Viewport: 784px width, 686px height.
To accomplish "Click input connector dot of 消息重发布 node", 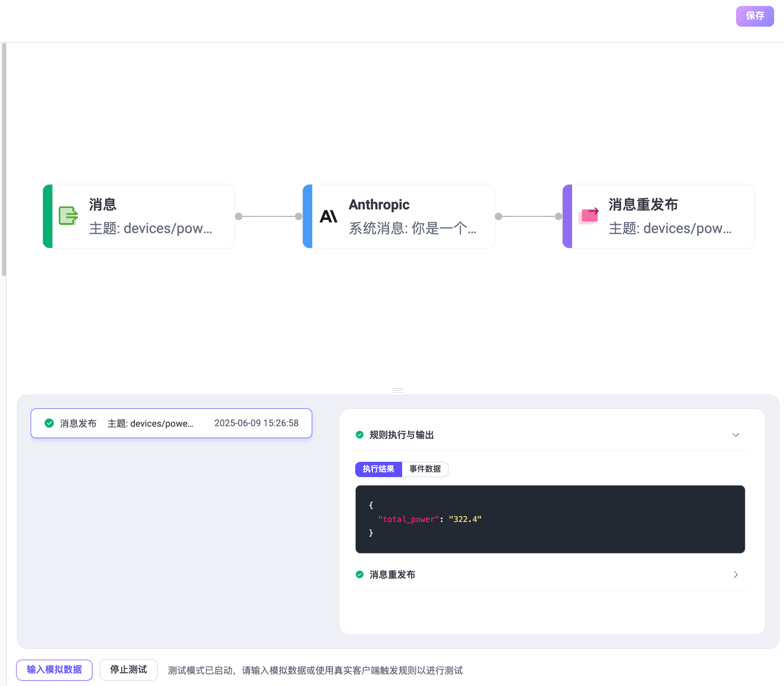I will [x=558, y=216].
